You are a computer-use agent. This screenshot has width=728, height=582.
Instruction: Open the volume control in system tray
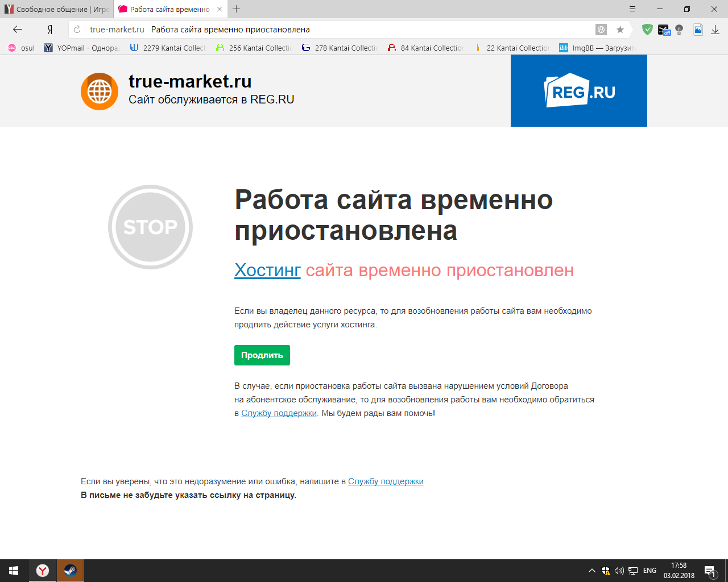pos(619,571)
